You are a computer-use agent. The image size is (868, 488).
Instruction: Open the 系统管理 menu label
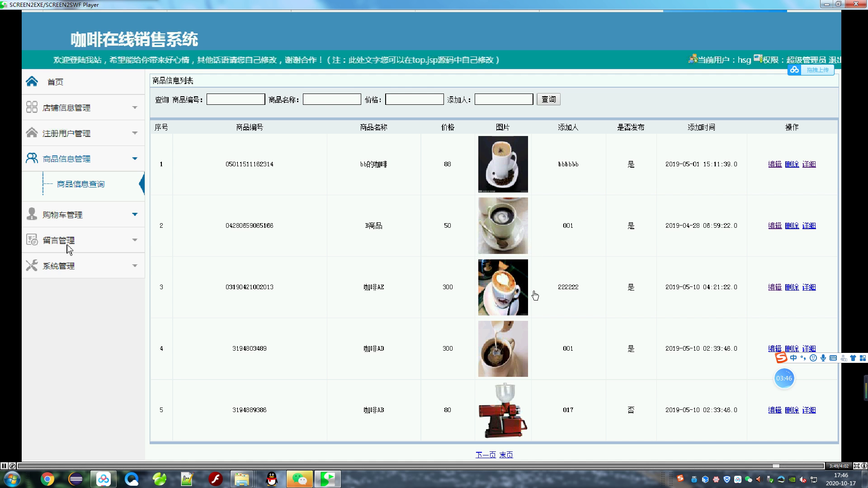[58, 266]
